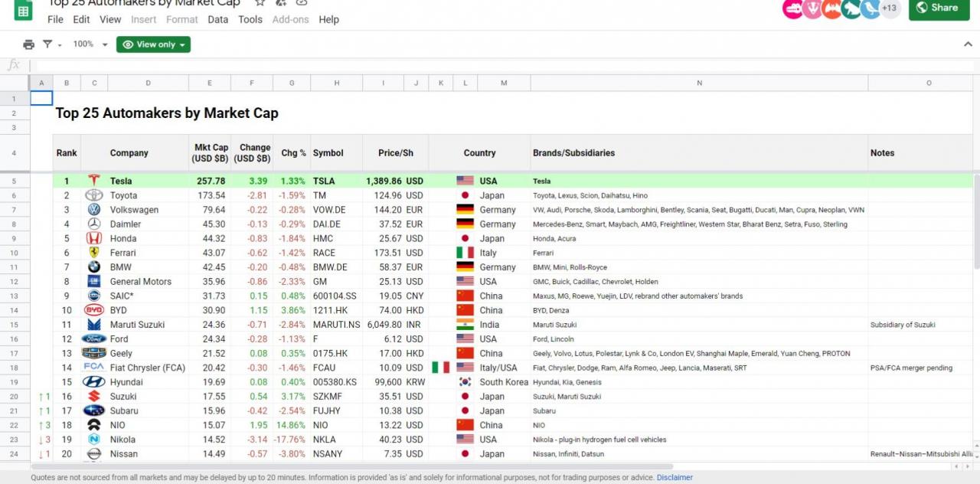The width and height of the screenshot is (980, 484).
Task: Open the Disclaimer link
Action: 675,477
